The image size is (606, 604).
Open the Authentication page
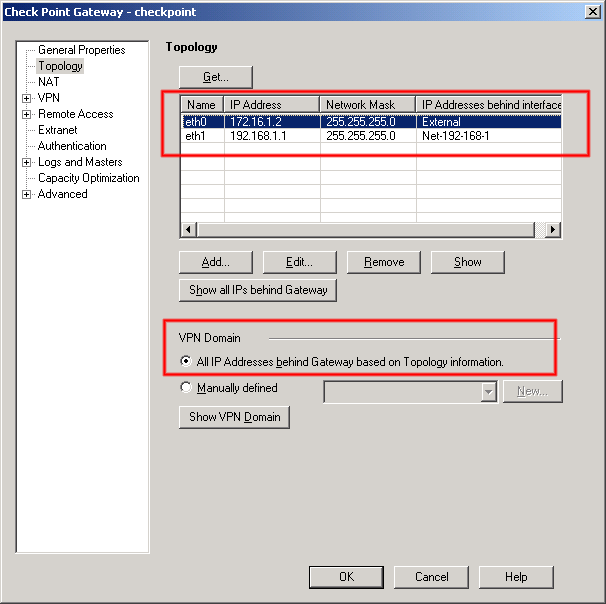(x=72, y=146)
